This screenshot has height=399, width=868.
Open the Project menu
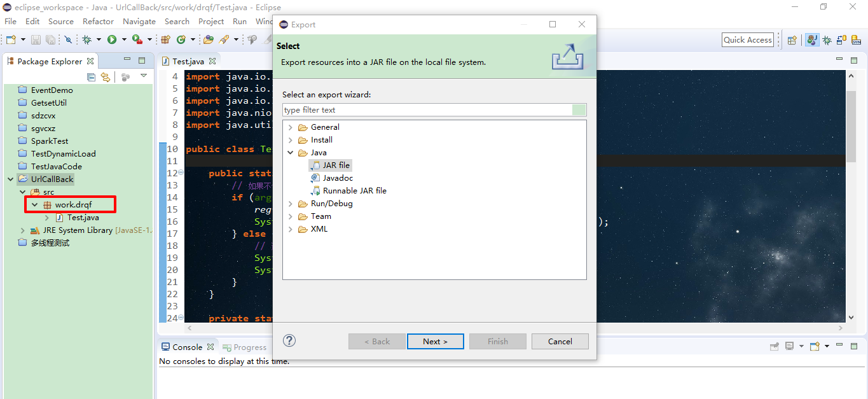[211, 21]
